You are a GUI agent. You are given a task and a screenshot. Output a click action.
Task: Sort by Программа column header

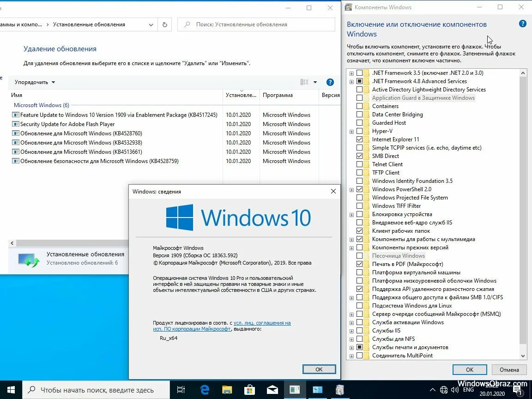click(289, 95)
